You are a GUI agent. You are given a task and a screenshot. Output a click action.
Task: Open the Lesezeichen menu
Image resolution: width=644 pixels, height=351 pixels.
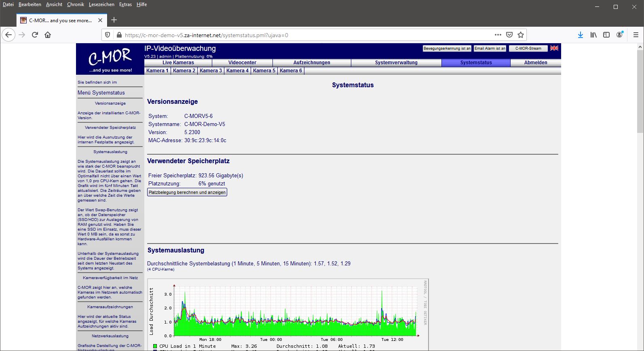(x=101, y=4)
